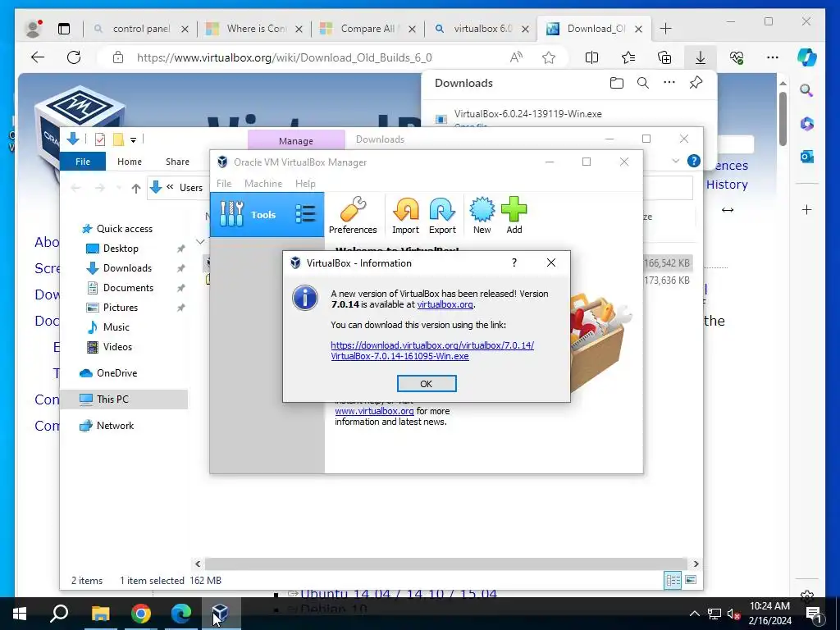Click the History link on the VirtualBox page
Viewport: 840px width, 630px height.
pyautogui.click(x=727, y=185)
